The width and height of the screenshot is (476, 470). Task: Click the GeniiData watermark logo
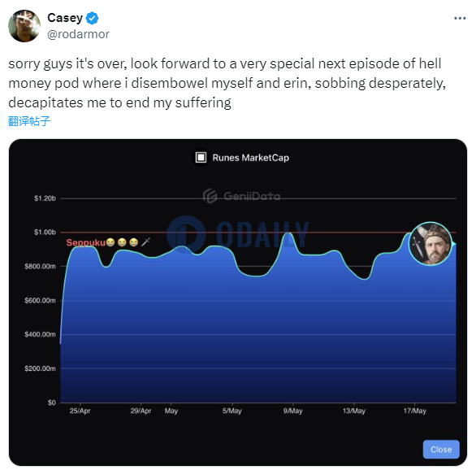coord(241,196)
